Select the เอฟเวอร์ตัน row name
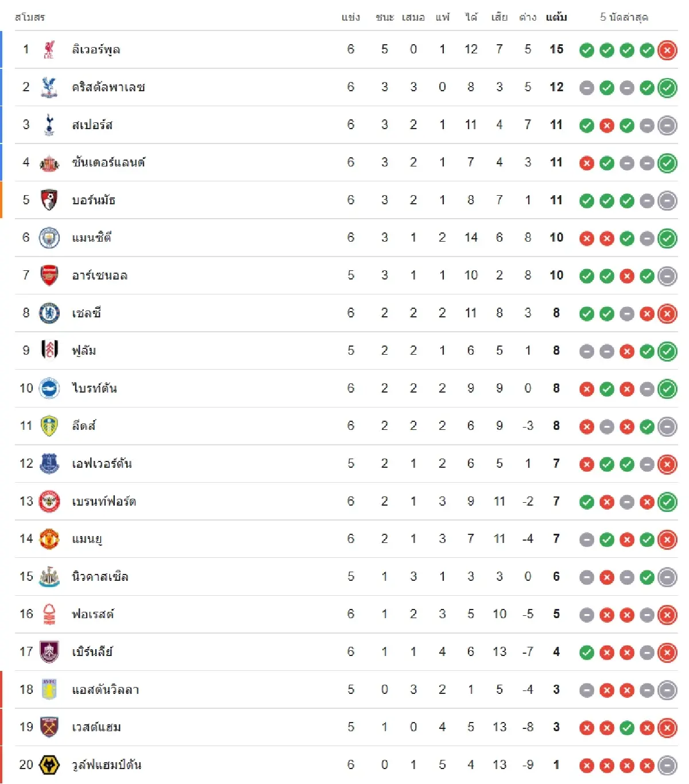This screenshot has height=784, width=689. tap(102, 464)
